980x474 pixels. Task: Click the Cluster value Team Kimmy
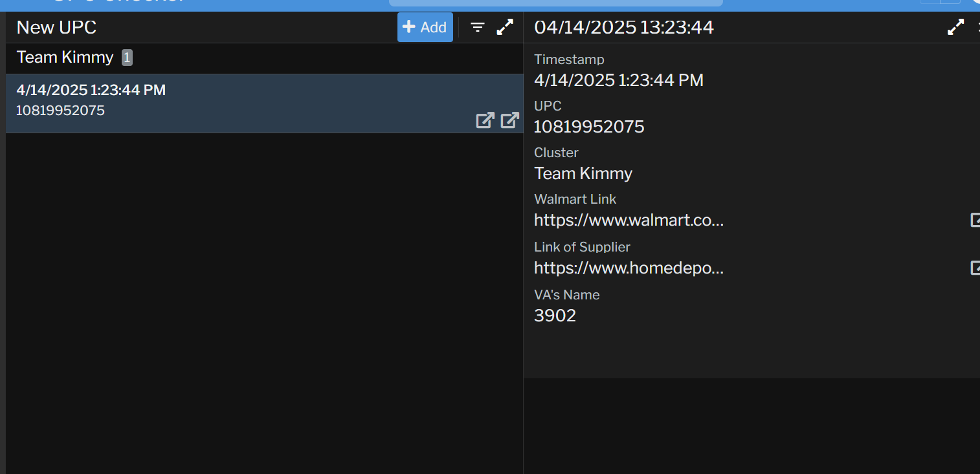[583, 173]
